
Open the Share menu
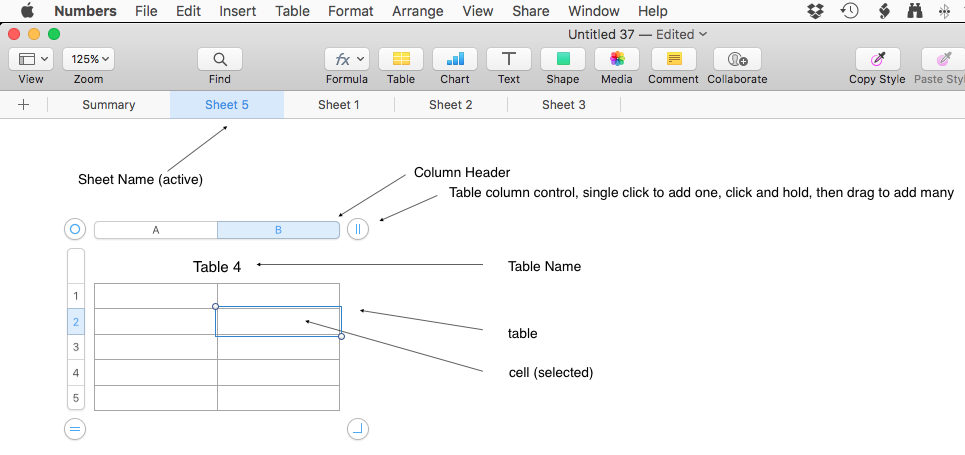pos(531,11)
